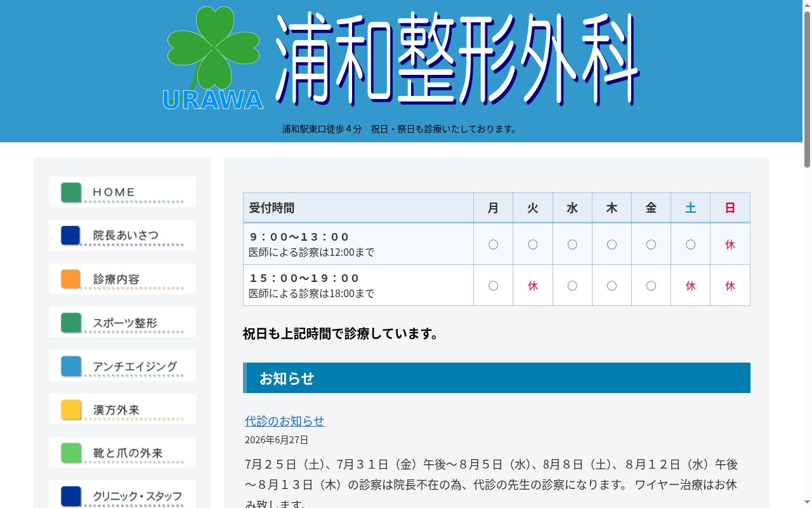Click the 受付時間 table header
This screenshot has height=508, width=812.
[x=358, y=208]
